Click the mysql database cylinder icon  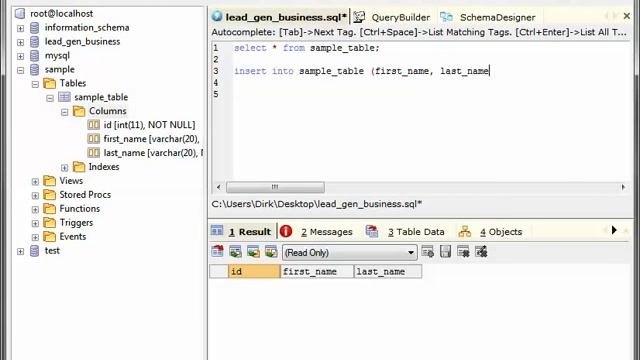35,56
